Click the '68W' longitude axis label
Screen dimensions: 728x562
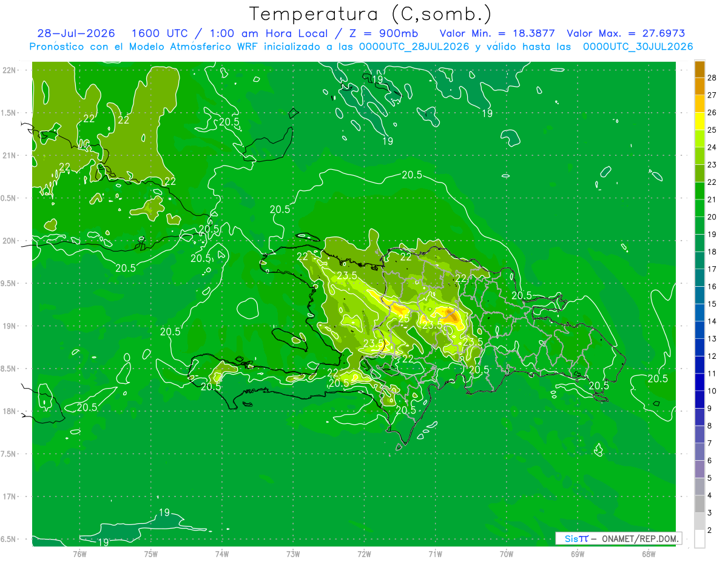649,554
